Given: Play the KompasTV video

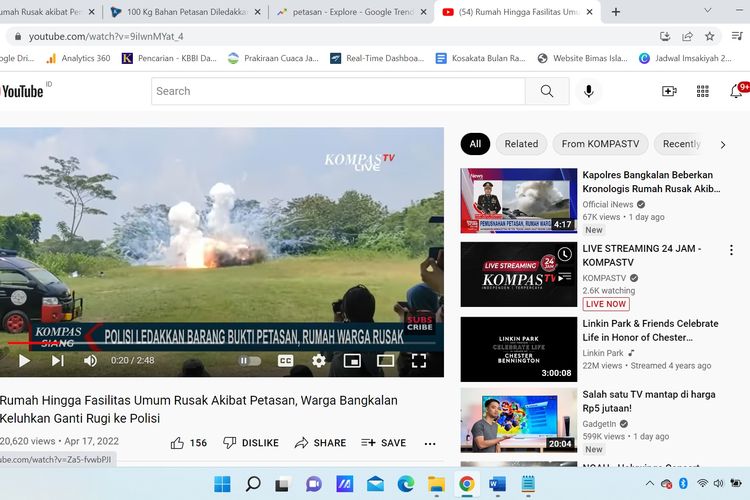Looking at the screenshot, I should pyautogui.click(x=24, y=360).
